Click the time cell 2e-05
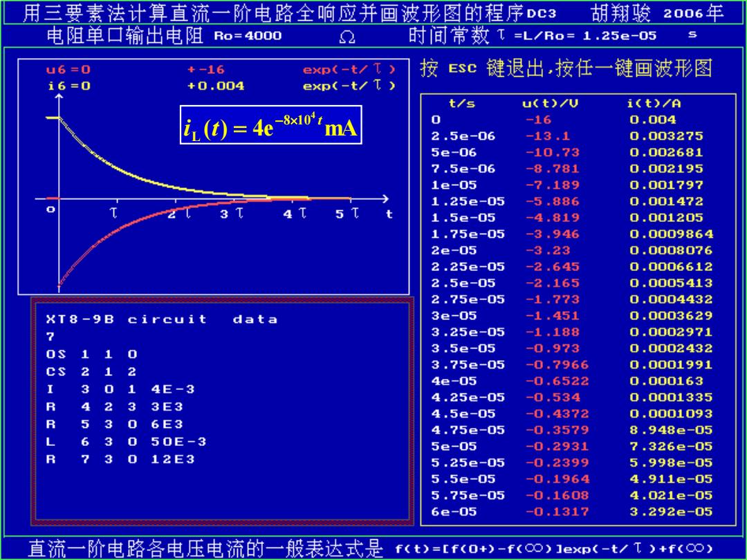Image resolution: width=747 pixels, height=560 pixels. pyautogui.click(x=454, y=250)
